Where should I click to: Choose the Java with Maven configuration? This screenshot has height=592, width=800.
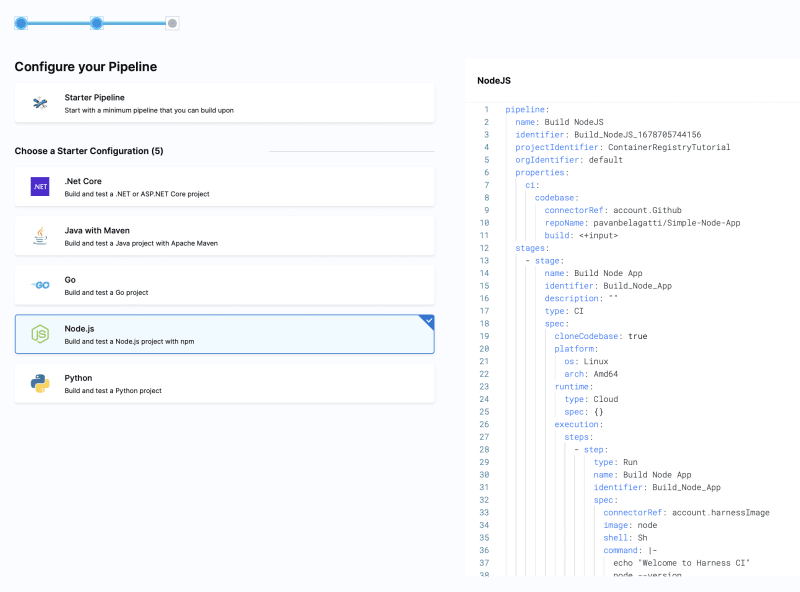224,236
